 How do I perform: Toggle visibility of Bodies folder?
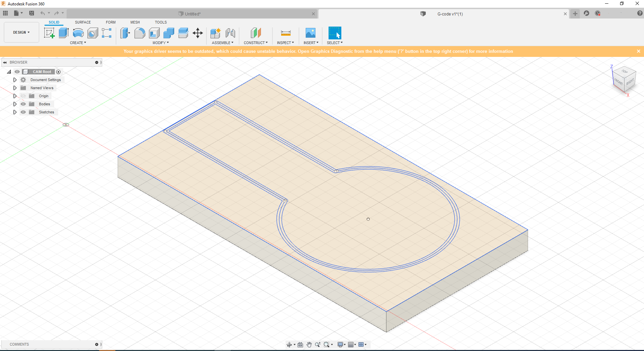(x=23, y=104)
